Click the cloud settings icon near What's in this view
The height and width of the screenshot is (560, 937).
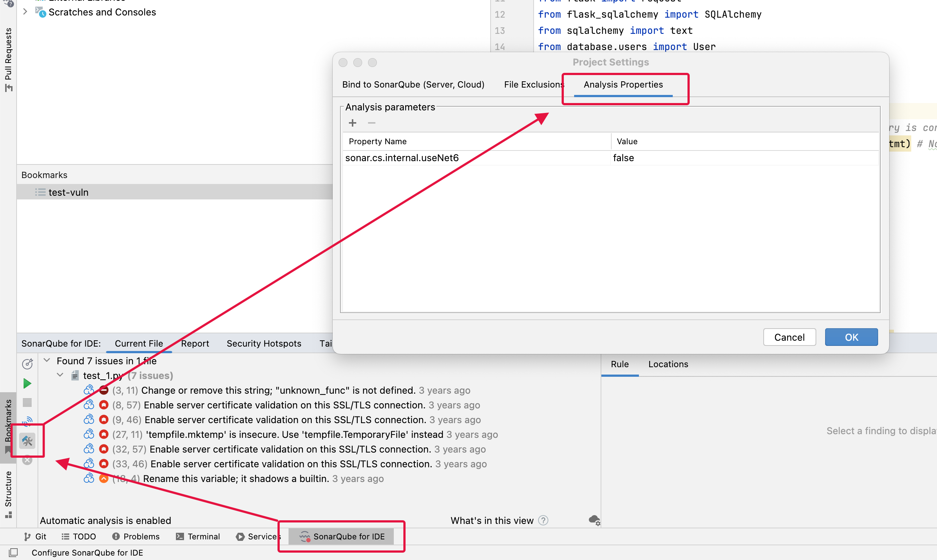[594, 520]
